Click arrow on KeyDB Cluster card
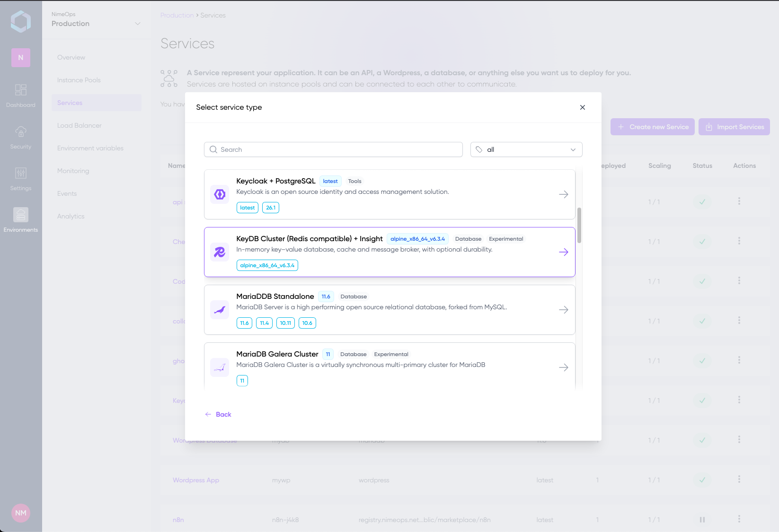The width and height of the screenshot is (779, 532). [x=564, y=252]
